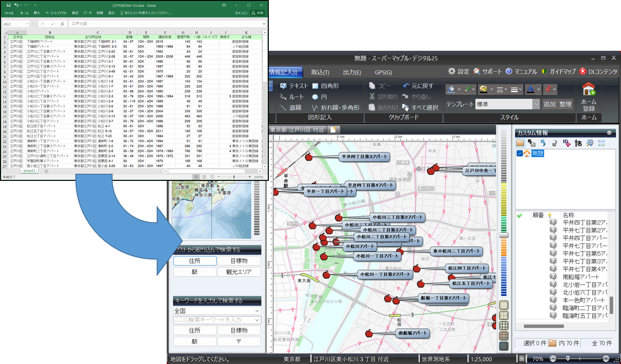Select the text color A tool
The height and width of the screenshot is (364, 621).
coord(530,90)
